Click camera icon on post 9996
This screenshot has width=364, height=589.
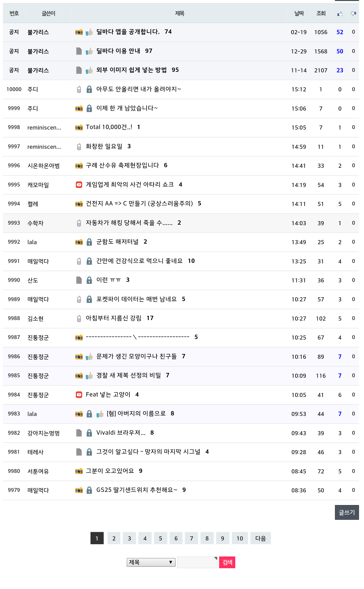(x=79, y=166)
